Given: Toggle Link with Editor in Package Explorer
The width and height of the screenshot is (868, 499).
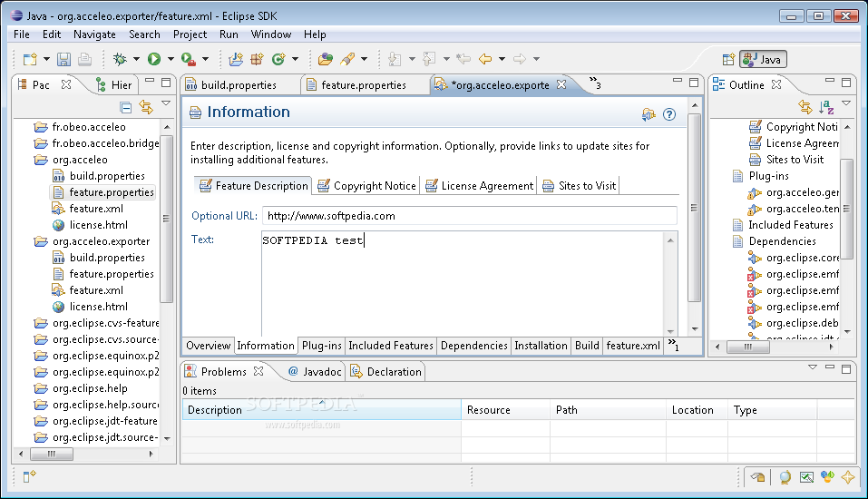Looking at the screenshot, I should tap(146, 107).
